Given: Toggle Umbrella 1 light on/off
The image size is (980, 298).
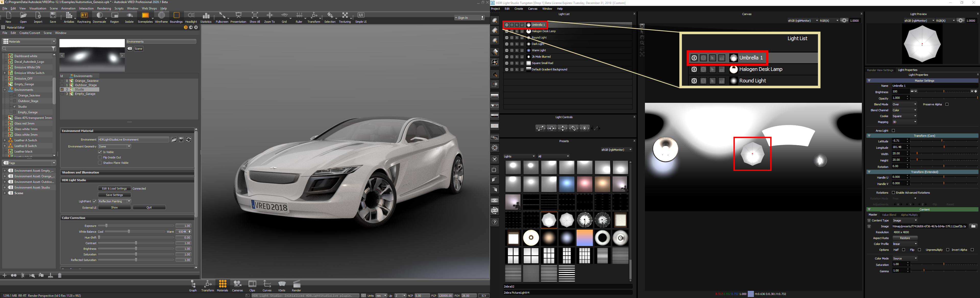Looking at the screenshot, I should pos(506,25).
